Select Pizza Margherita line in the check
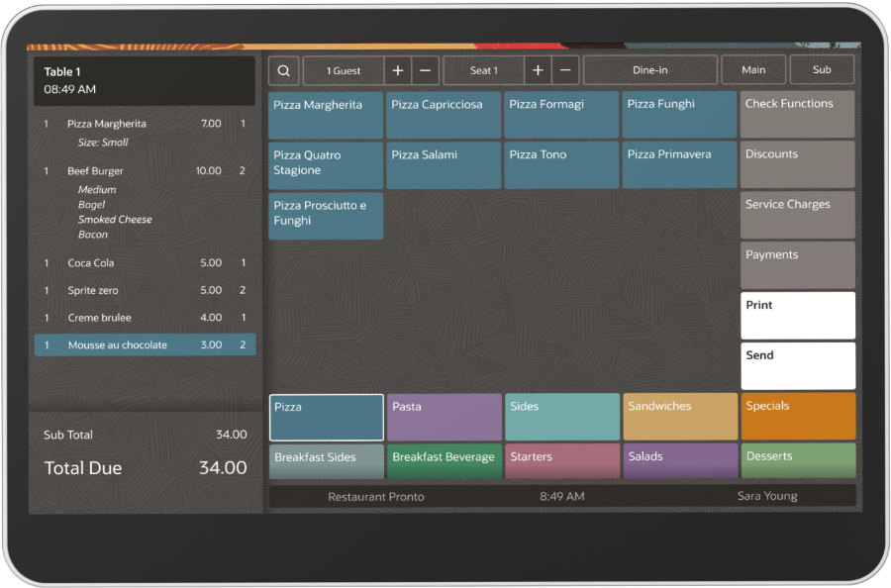This screenshot has height=588, width=891. 145,124
